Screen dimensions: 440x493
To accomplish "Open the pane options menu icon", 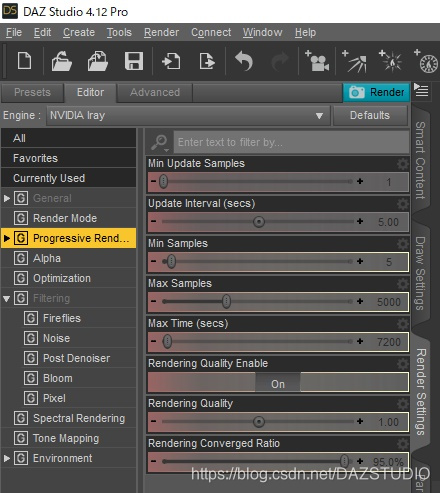I will pyautogui.click(x=421, y=90).
